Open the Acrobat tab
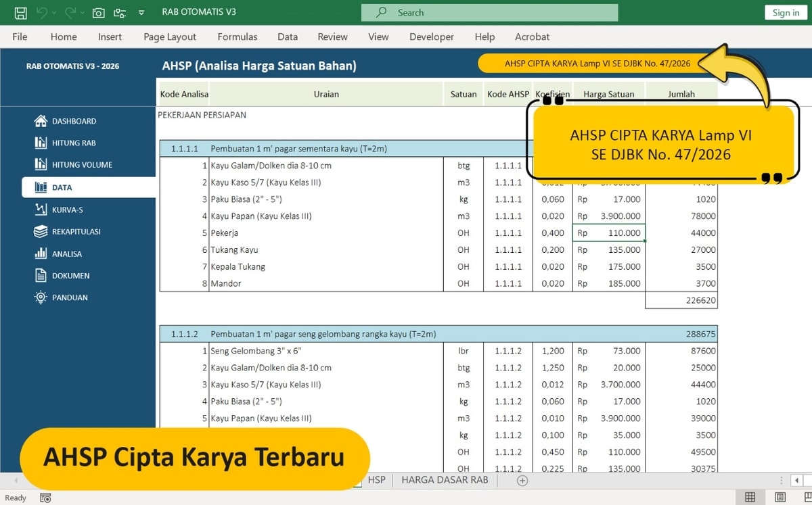The height and width of the screenshot is (505, 812). (x=532, y=37)
